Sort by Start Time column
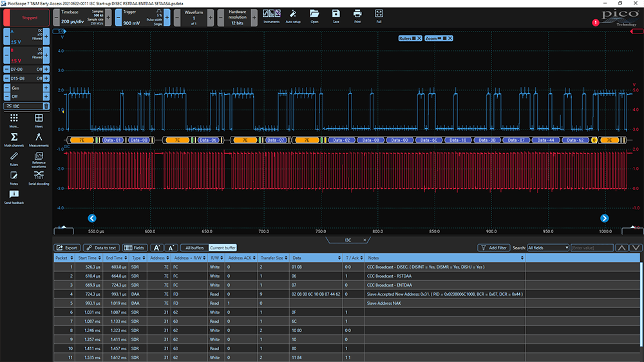Screen dimensions: 644x362 [x=90, y=258]
